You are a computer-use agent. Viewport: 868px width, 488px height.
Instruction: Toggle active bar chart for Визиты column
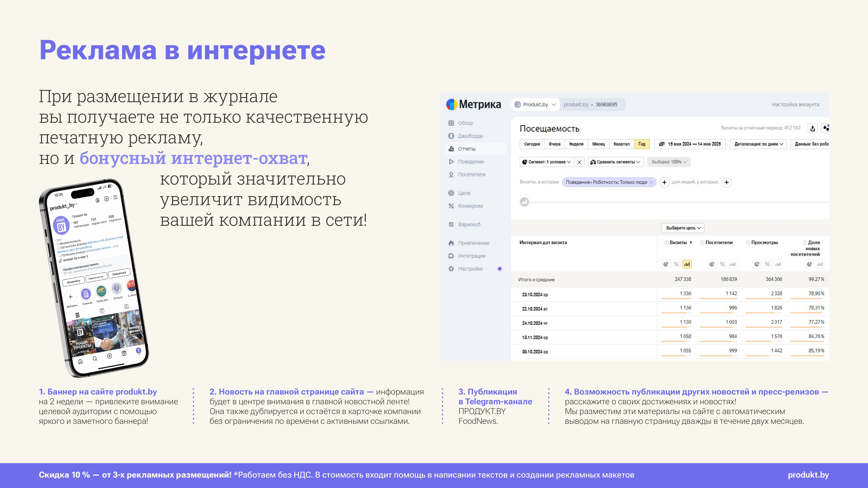tap(687, 264)
